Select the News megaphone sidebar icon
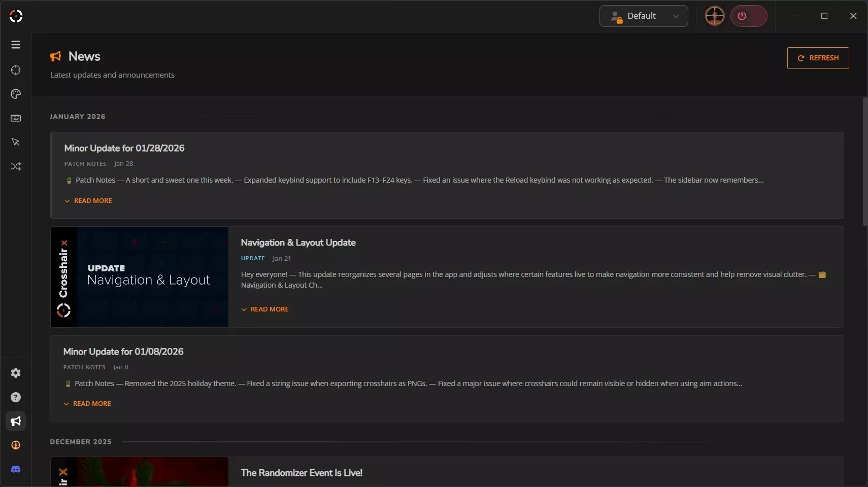Screen dimensions: 868x487 click(x=16, y=421)
